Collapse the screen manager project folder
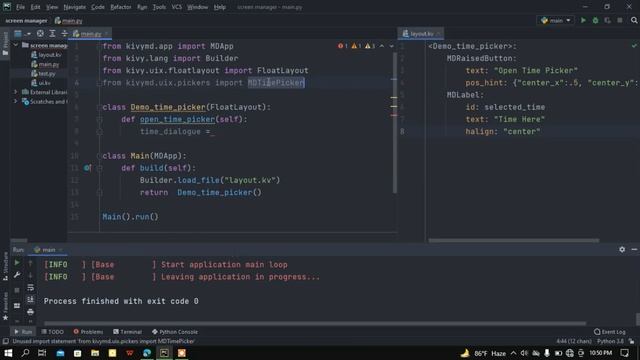The height and width of the screenshot is (360, 640). [x=16, y=45]
